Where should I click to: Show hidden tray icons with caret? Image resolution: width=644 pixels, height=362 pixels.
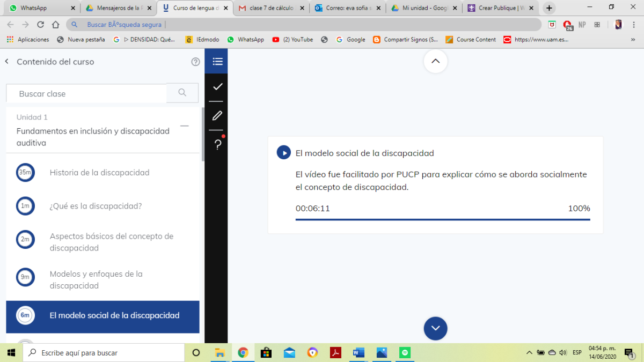529,352
